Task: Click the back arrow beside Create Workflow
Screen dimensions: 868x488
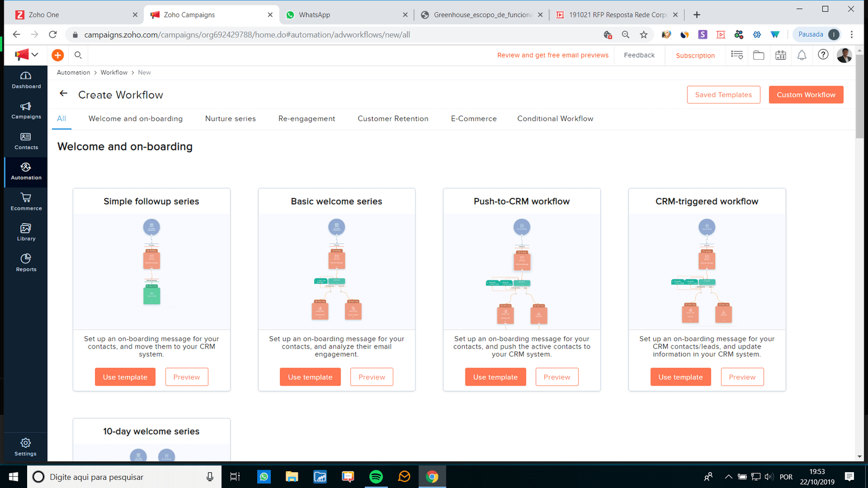Action: point(63,94)
